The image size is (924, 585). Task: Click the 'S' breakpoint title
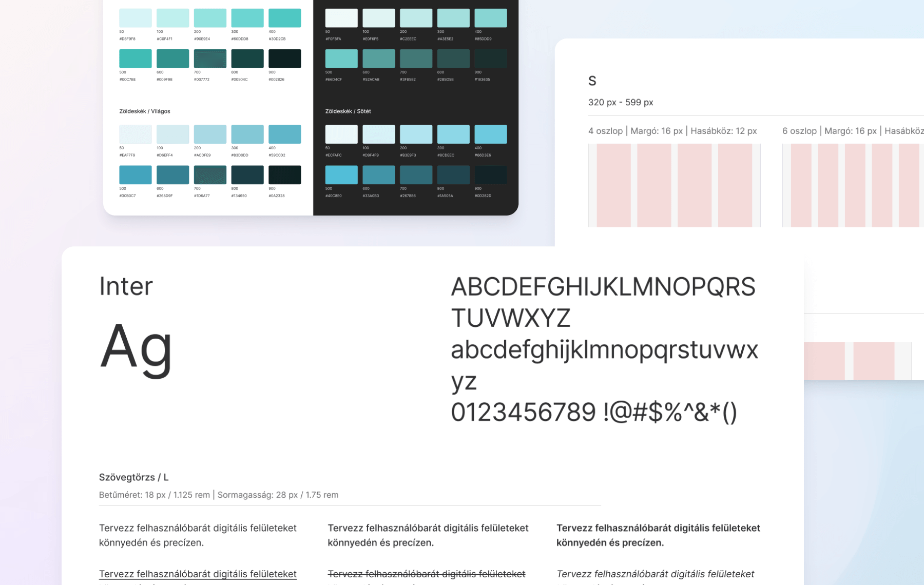(x=592, y=81)
